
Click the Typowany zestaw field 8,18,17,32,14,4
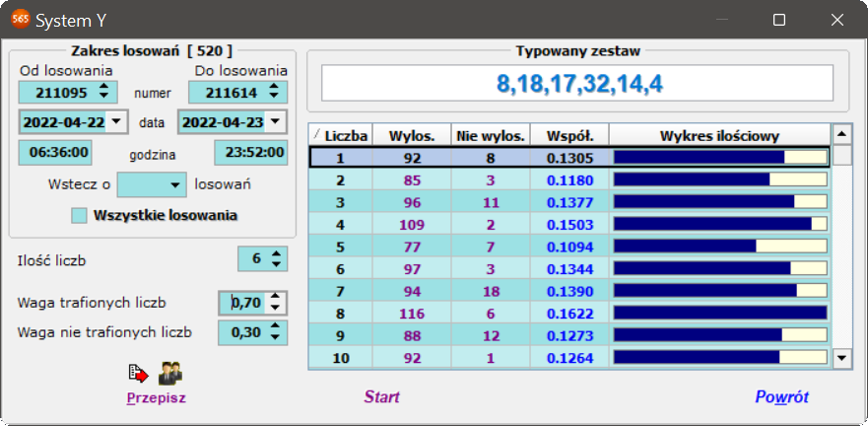coord(577,83)
